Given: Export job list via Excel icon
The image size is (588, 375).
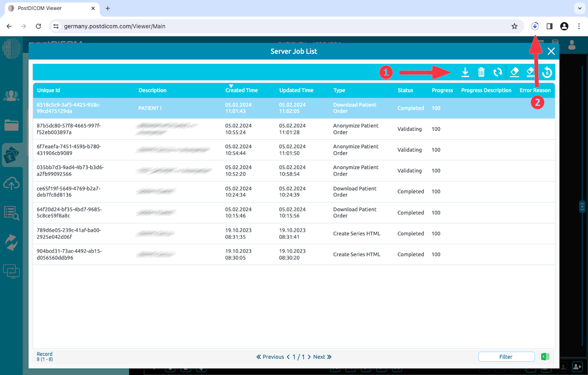Looking at the screenshot, I should (x=545, y=357).
